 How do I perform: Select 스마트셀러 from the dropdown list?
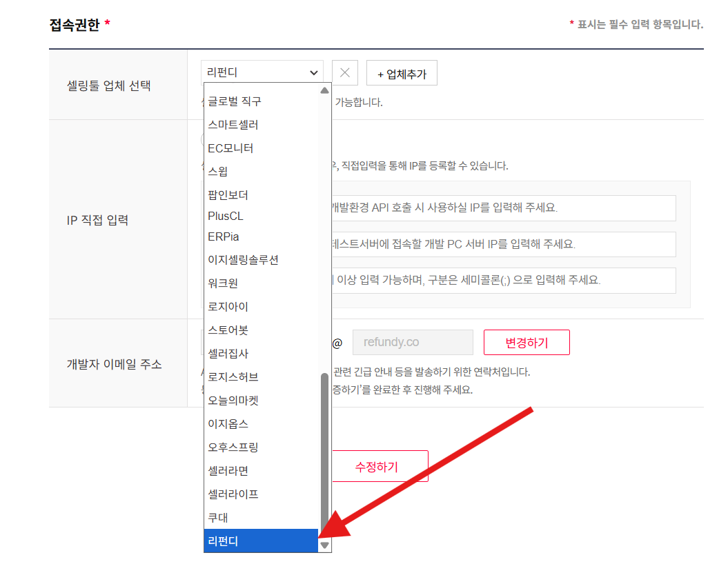(x=261, y=125)
